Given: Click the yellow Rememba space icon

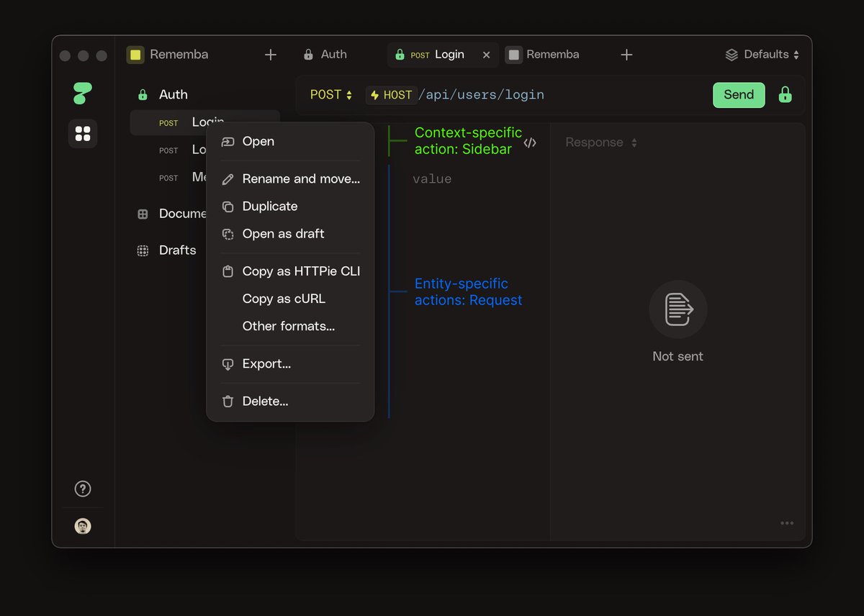Looking at the screenshot, I should click(135, 55).
